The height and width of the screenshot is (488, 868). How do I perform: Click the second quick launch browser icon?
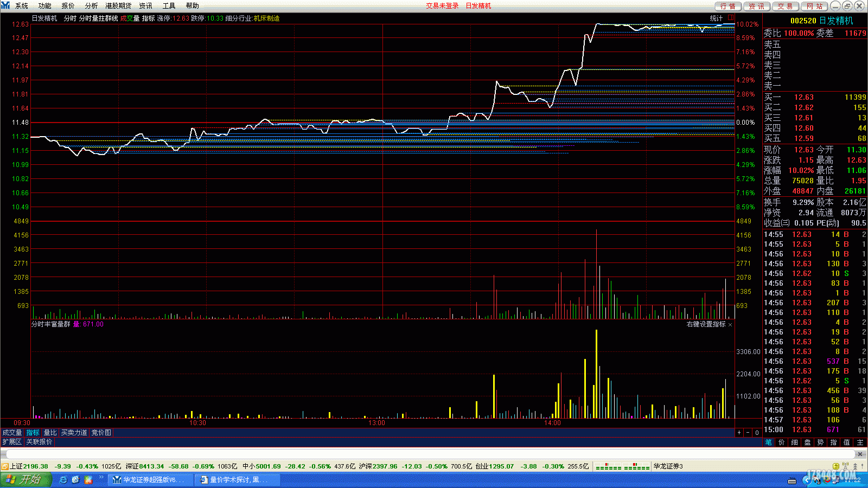coord(75,480)
